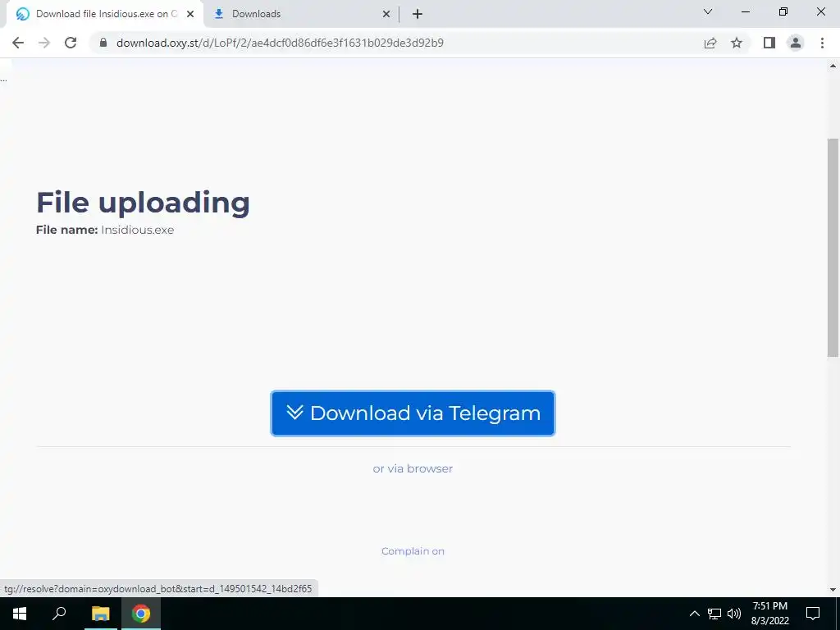This screenshot has height=630, width=840.
Task: Click Download via Telegram button
Action: (x=413, y=413)
